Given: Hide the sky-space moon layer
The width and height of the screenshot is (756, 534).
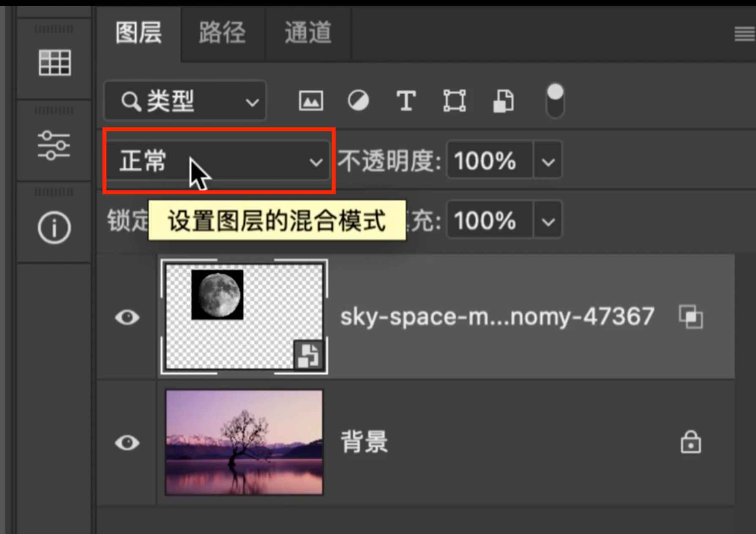Looking at the screenshot, I should [x=127, y=317].
